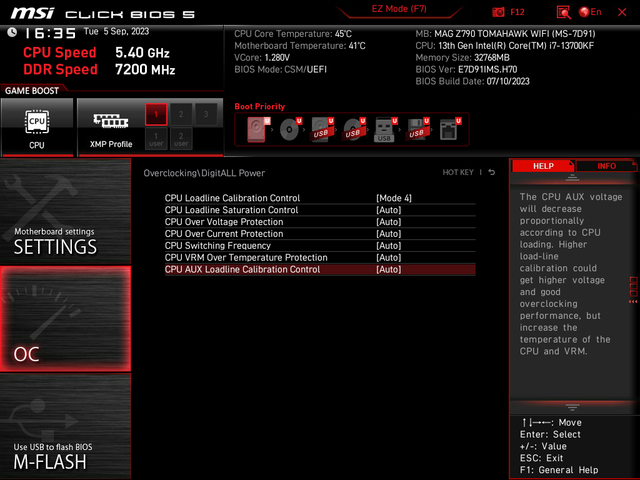Open CPU Over Voltage Protection Auto value
The width and height of the screenshot is (640, 480).
[389, 222]
